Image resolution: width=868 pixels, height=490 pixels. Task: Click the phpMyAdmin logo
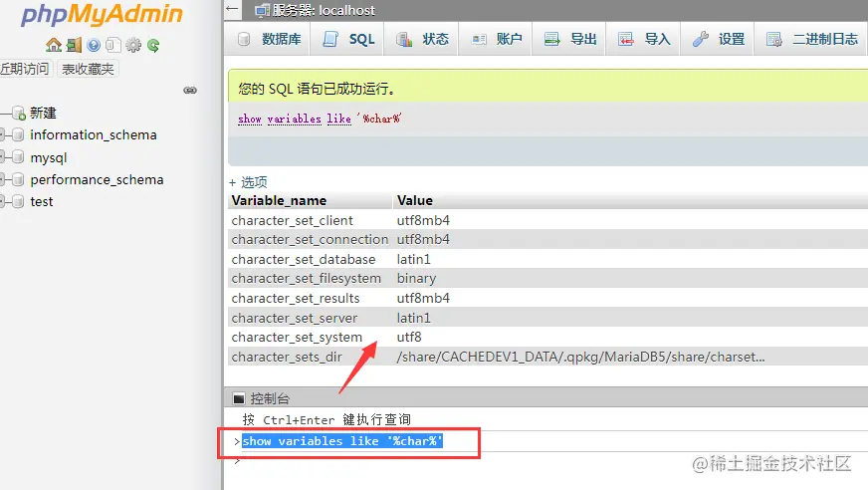[102, 14]
